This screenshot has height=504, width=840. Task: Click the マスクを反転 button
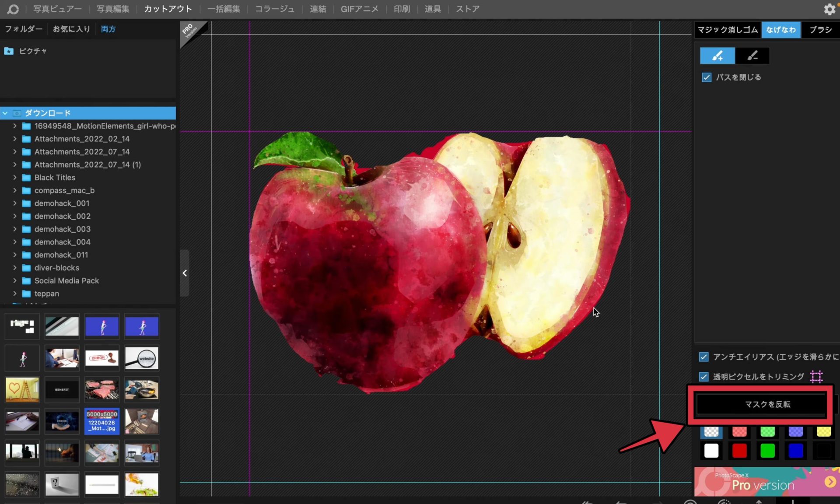click(767, 404)
